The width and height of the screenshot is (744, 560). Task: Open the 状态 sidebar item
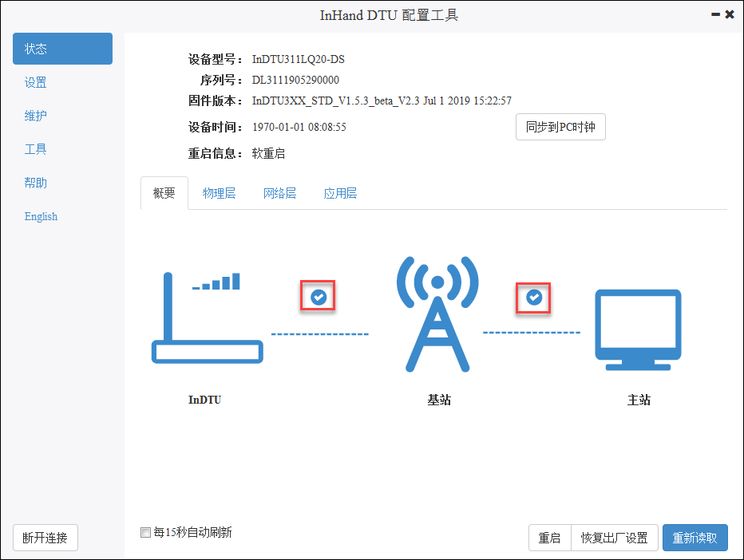pos(62,49)
